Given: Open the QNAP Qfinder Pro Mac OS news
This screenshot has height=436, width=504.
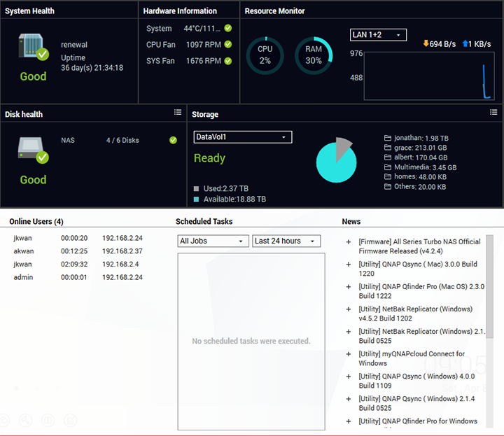Looking at the screenshot, I should tap(421, 291).
